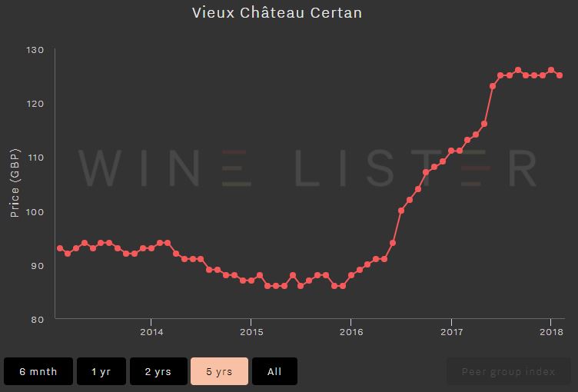Switch chart to 1 yr range
Screen dimensions: 578x392
click(101, 371)
